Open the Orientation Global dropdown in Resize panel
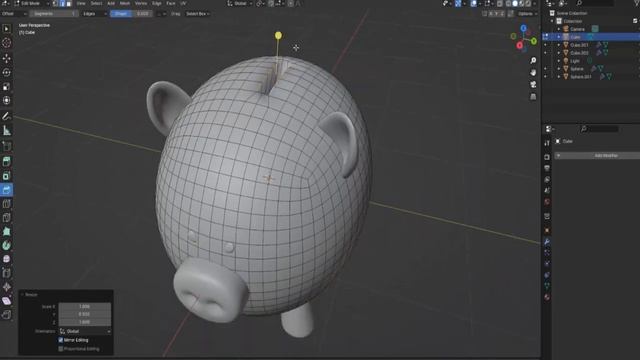640x360 pixels. [84, 331]
